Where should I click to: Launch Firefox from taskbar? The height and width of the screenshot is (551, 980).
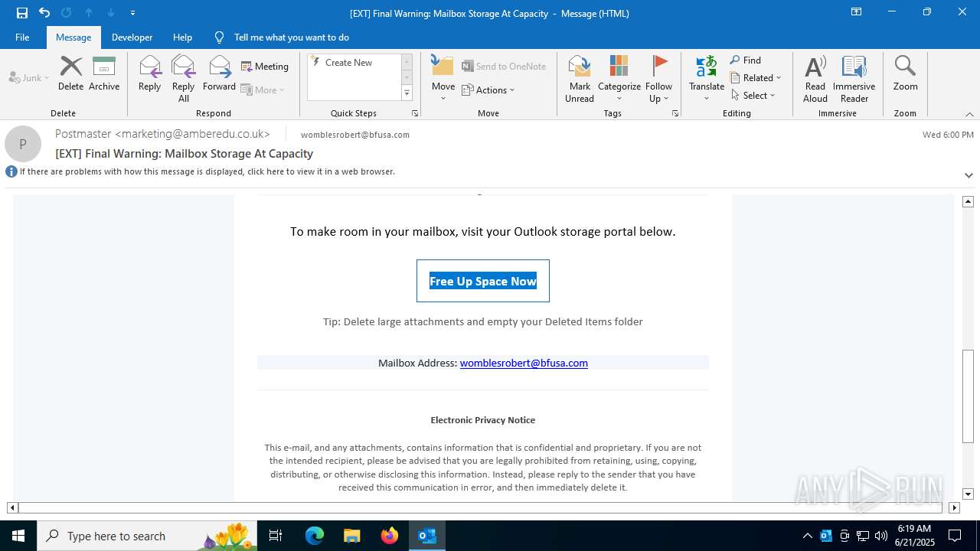click(390, 536)
